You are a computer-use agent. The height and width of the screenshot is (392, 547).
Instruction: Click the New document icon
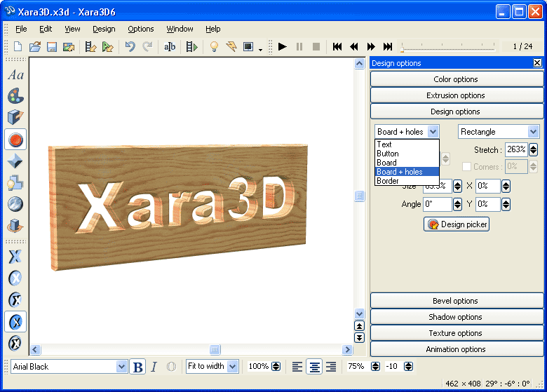tap(18, 47)
